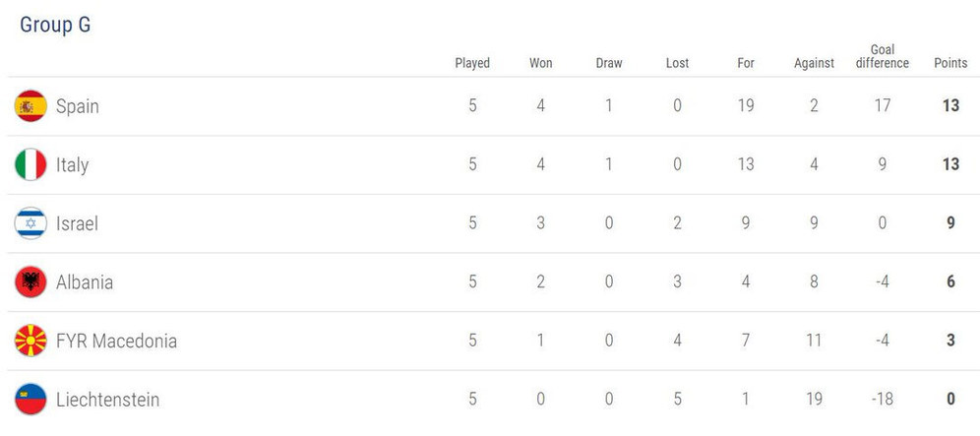
Task: Click the FYR Macedonia flag icon
Action: tap(31, 342)
